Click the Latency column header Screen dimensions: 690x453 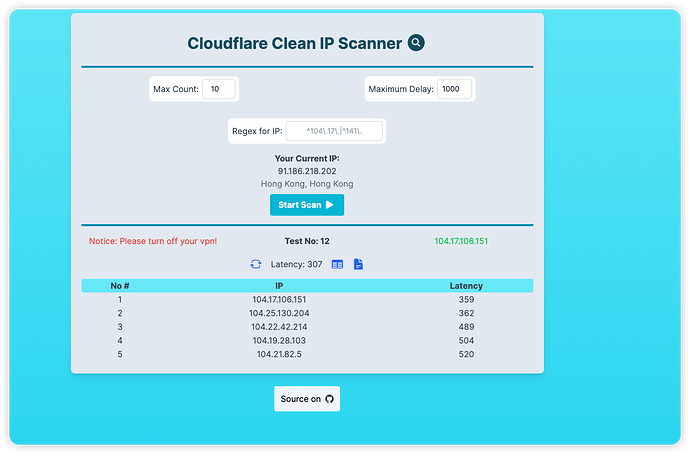(466, 286)
